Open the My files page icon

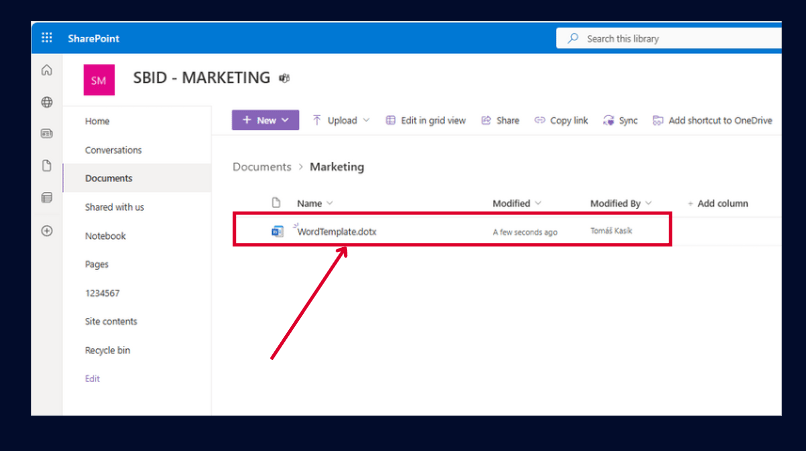point(47,166)
